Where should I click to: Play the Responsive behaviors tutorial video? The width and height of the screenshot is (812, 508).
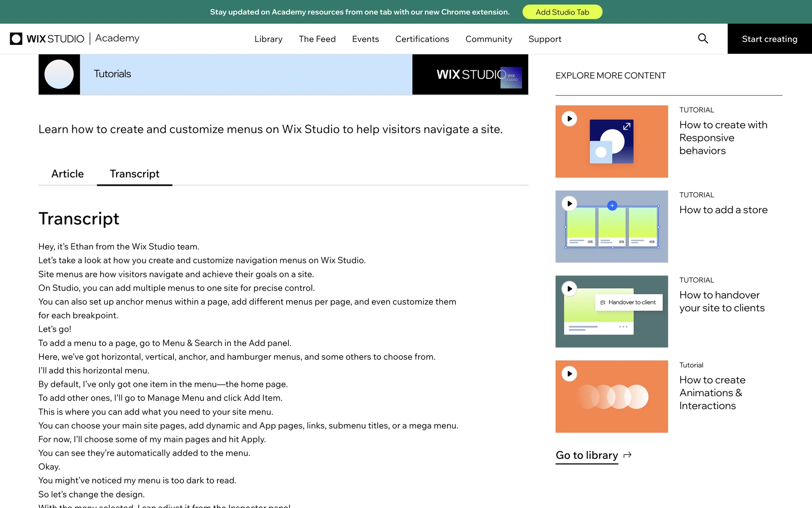[x=569, y=119]
